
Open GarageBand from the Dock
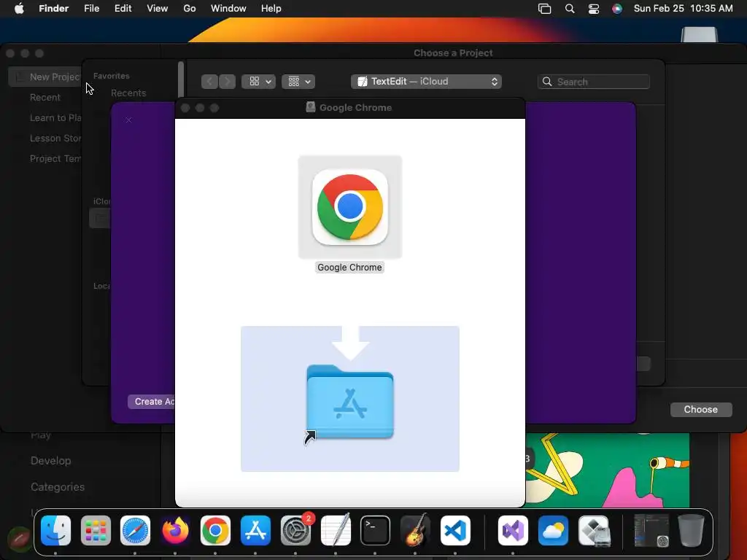(415, 531)
